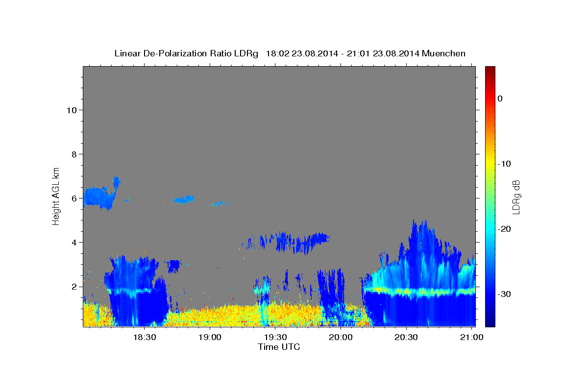This screenshot has height=392, width=588.
Task: Click the height tick label 2
Action: tap(73, 286)
